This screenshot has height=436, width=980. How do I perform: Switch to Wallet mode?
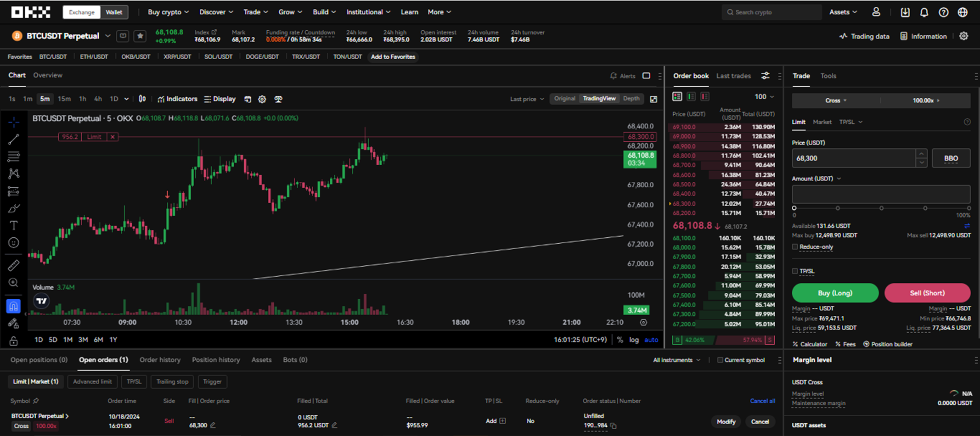(114, 12)
